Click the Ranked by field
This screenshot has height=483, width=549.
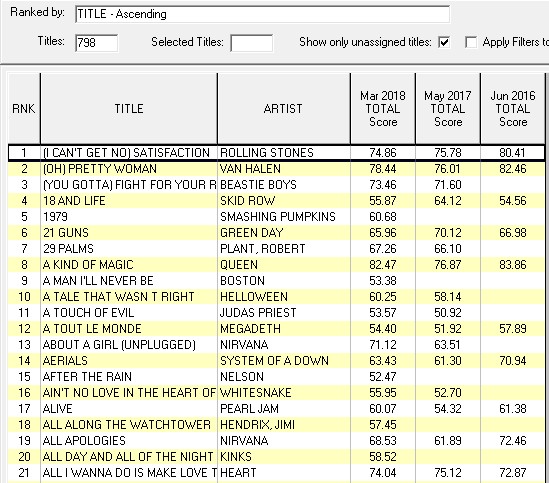[x=262, y=14]
